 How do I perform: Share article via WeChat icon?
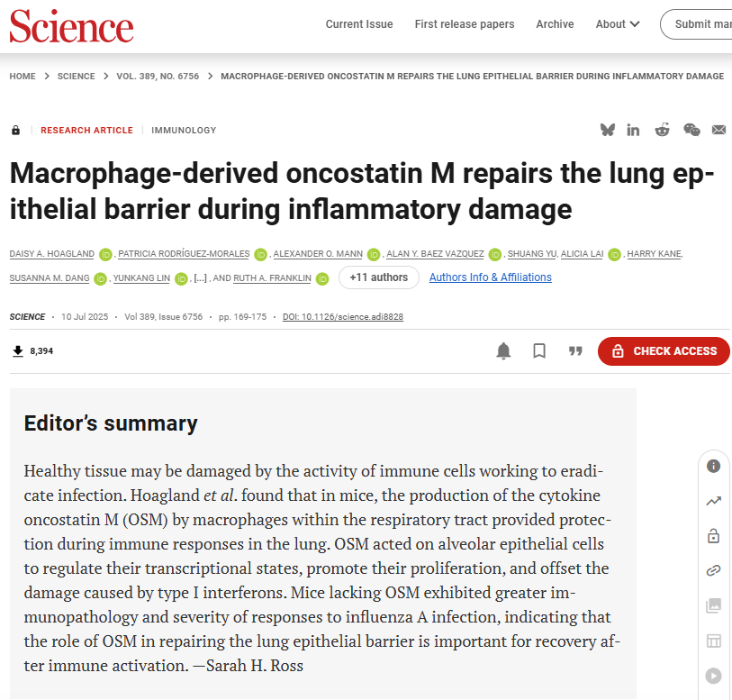(x=691, y=130)
